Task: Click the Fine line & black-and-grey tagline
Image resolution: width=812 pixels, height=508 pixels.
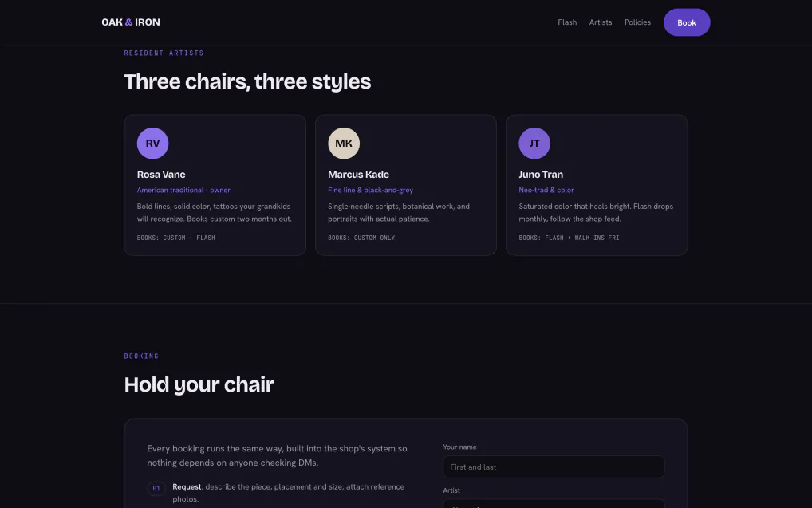Action: pyautogui.click(x=370, y=190)
